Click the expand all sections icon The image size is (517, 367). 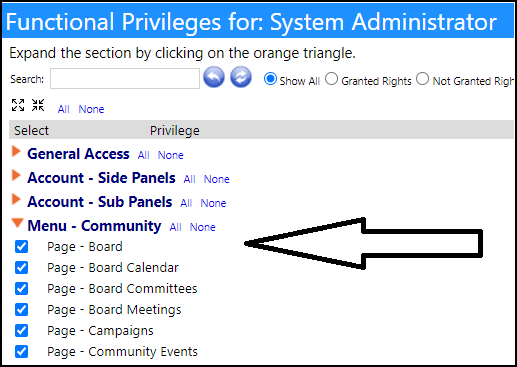coord(18,105)
